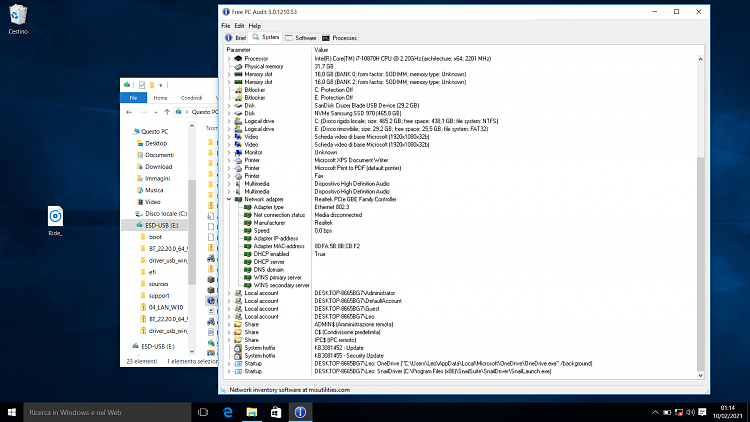Open Microsoft Store from the taskbar

coord(276,412)
